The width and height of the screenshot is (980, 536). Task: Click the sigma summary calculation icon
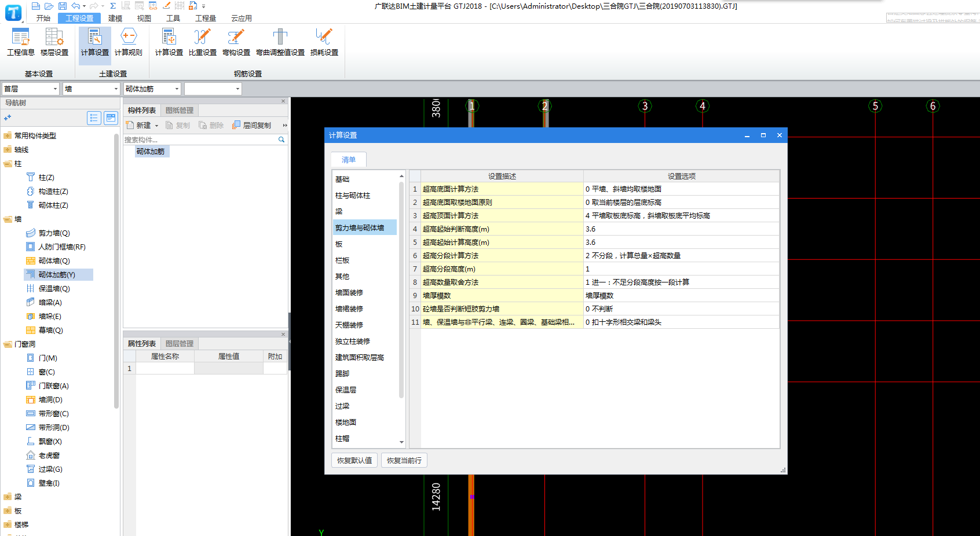tap(113, 6)
